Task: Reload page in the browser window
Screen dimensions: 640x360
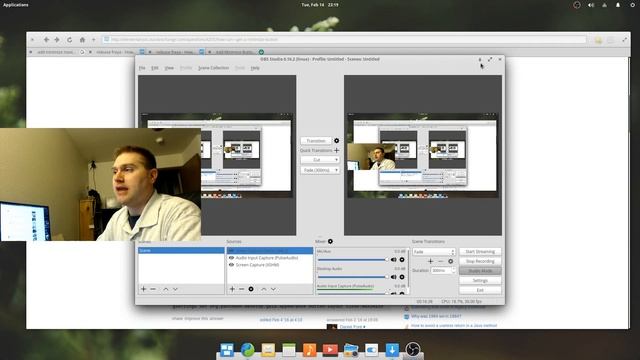Action: coord(69,40)
